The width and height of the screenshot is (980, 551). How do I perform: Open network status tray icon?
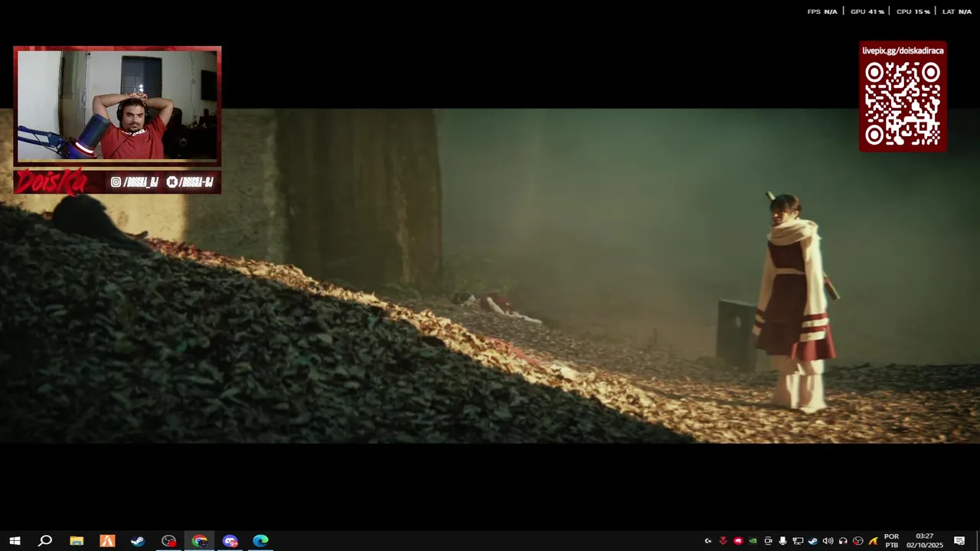tap(798, 541)
